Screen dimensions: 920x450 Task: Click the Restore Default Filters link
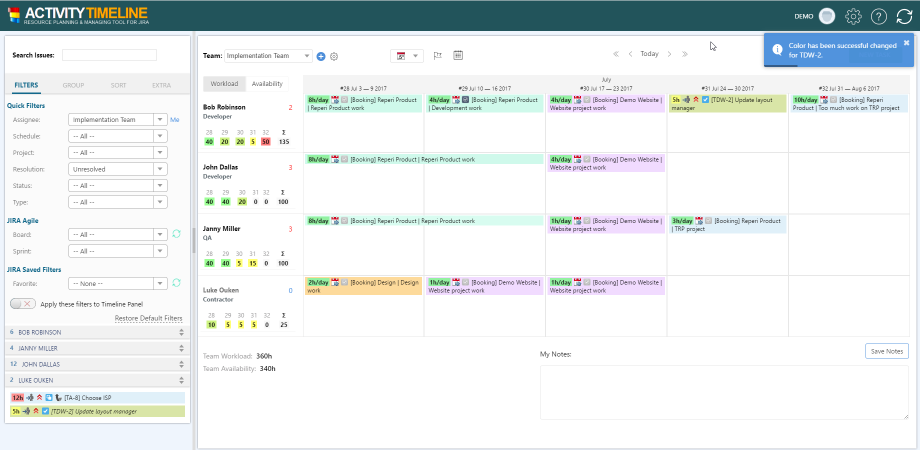pos(148,318)
